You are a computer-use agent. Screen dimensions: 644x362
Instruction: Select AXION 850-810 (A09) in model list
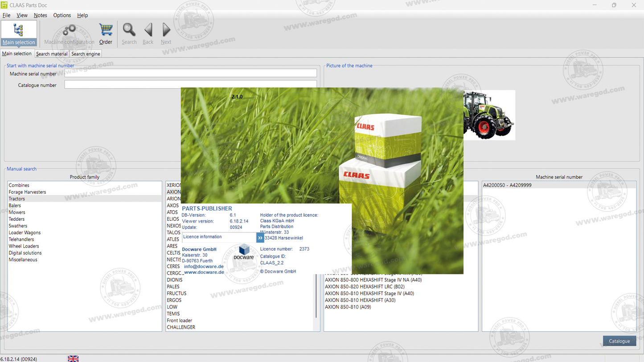347,307
